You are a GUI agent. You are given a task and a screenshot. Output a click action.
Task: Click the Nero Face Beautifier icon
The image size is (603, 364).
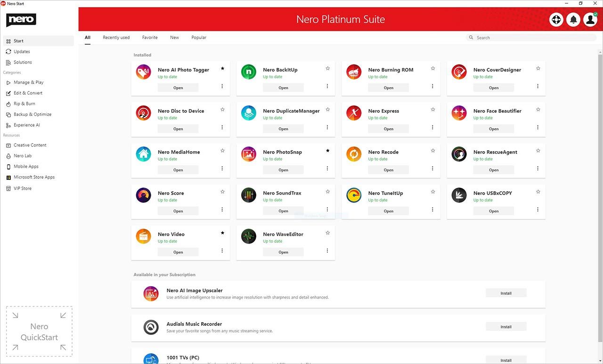[x=459, y=113]
